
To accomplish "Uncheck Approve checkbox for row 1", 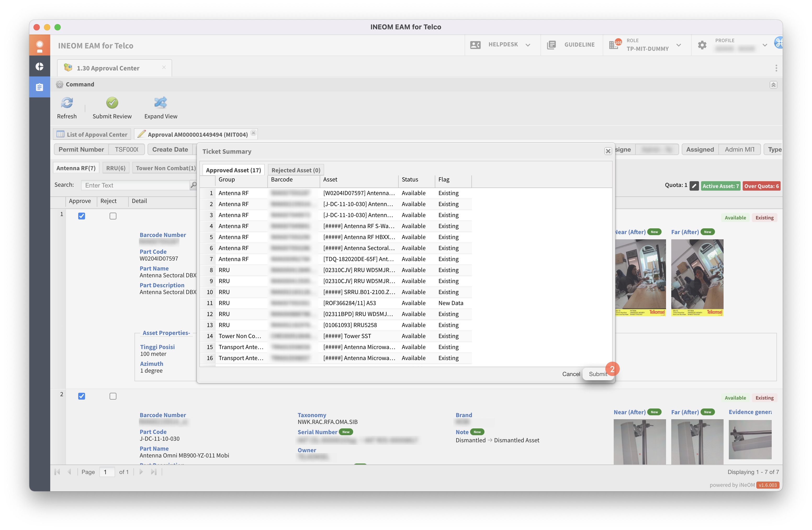I will [x=82, y=216].
